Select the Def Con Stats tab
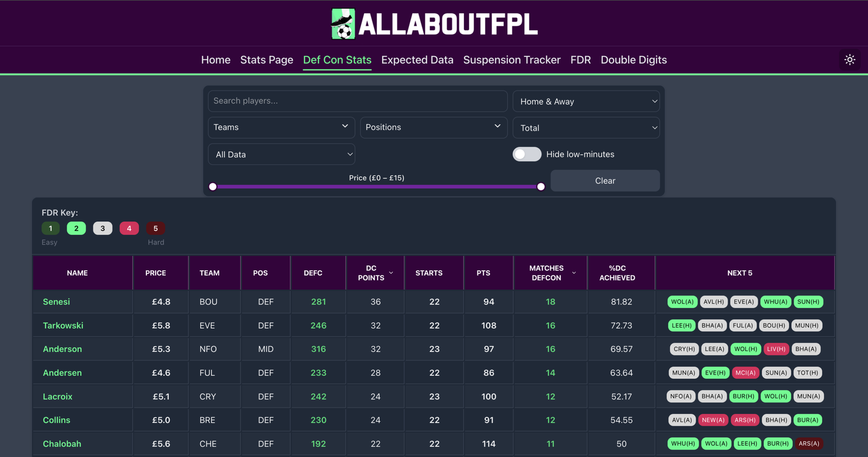This screenshot has width=868, height=457. tap(337, 60)
